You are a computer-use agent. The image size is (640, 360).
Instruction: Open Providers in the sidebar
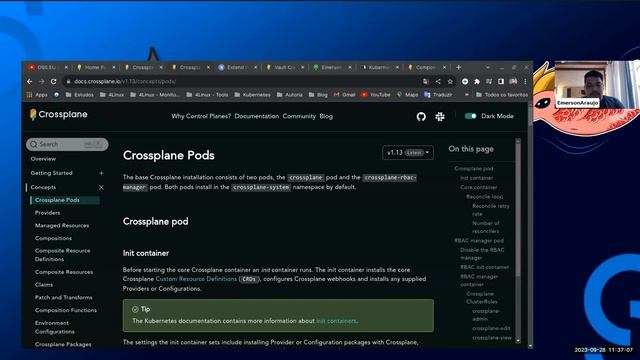coord(47,213)
